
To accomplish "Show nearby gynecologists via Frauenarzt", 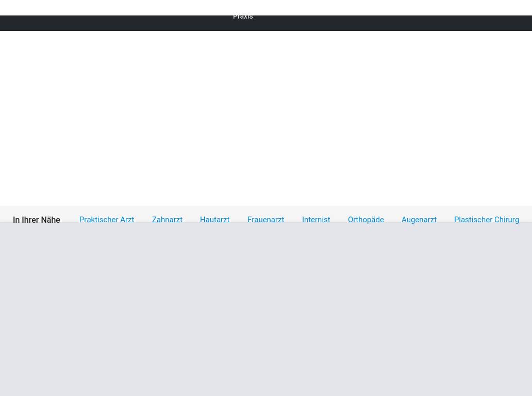I will pos(265,220).
